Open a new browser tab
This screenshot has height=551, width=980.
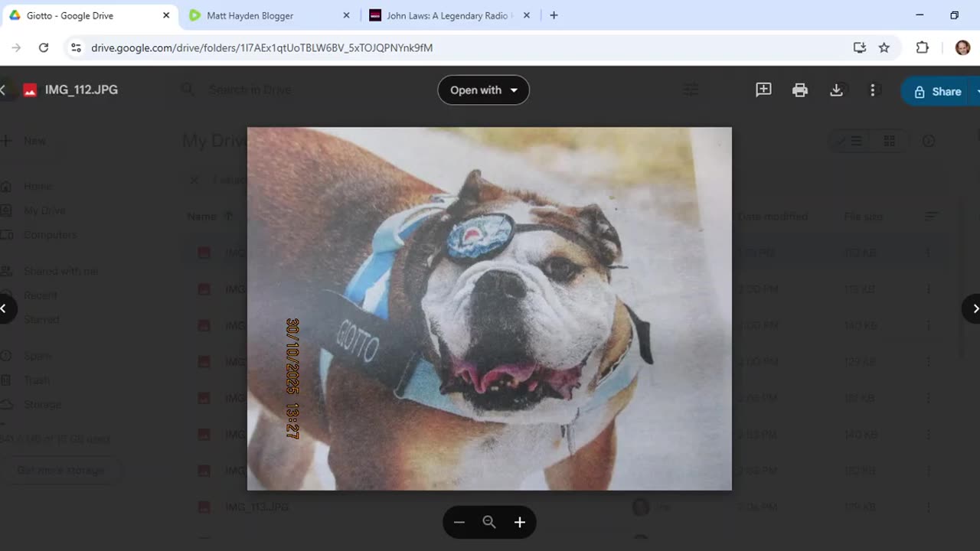(554, 15)
